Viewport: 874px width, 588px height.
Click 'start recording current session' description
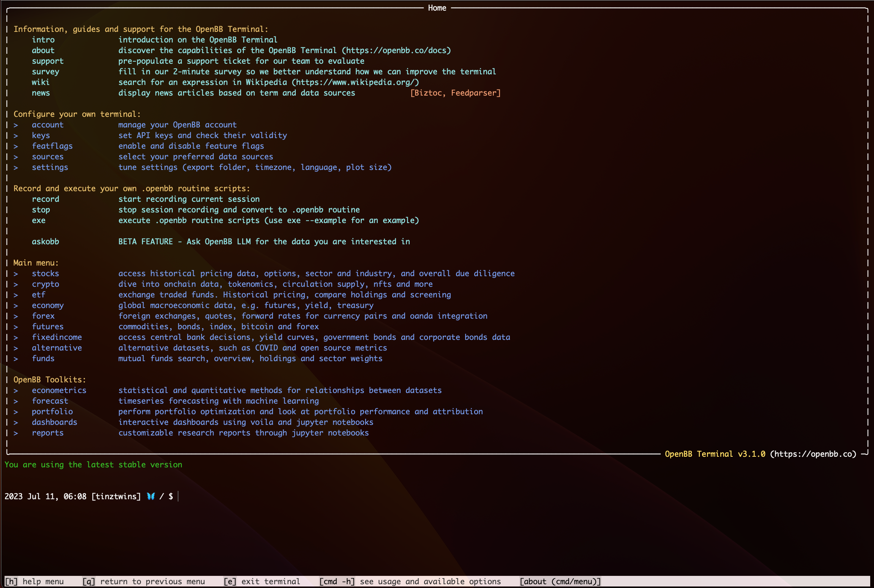189,199
